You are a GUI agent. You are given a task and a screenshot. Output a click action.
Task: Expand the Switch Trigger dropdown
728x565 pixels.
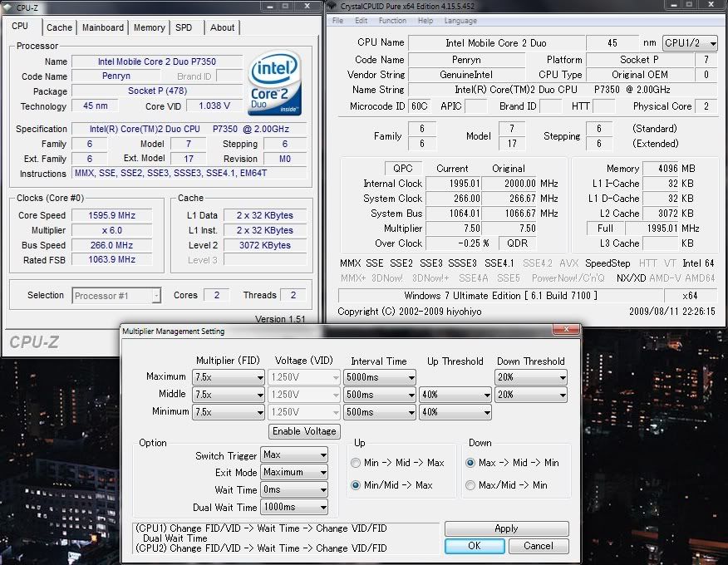[294, 455]
